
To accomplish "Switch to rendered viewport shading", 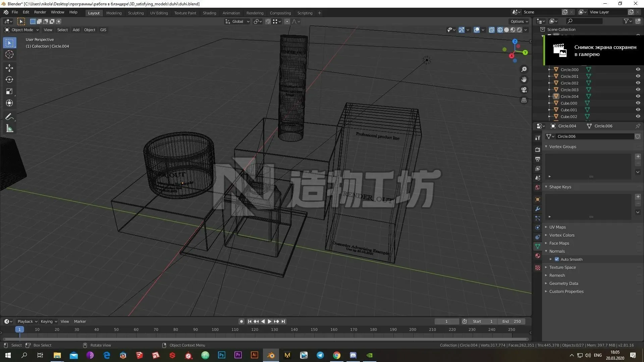I will [519, 30].
